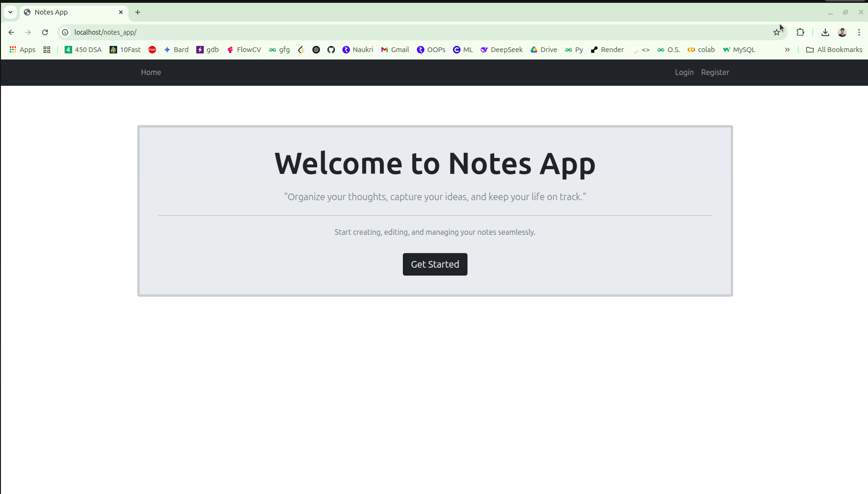
Task: Open the Py bookmark
Action: point(574,50)
